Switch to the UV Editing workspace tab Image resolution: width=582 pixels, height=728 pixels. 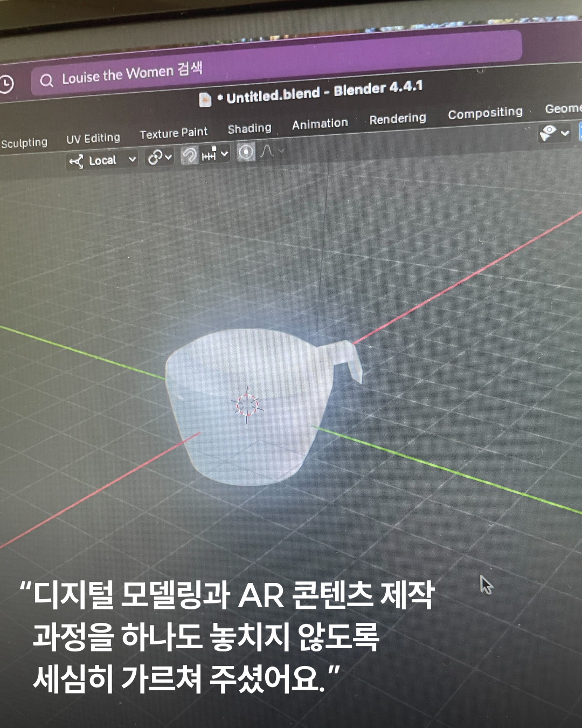[x=93, y=138]
